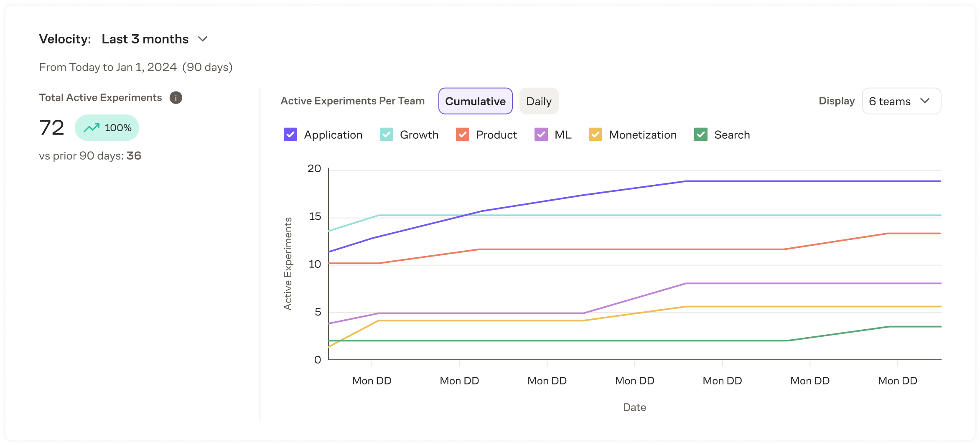Click the Growth label in legend
The width and height of the screenshot is (980, 445).
point(419,135)
